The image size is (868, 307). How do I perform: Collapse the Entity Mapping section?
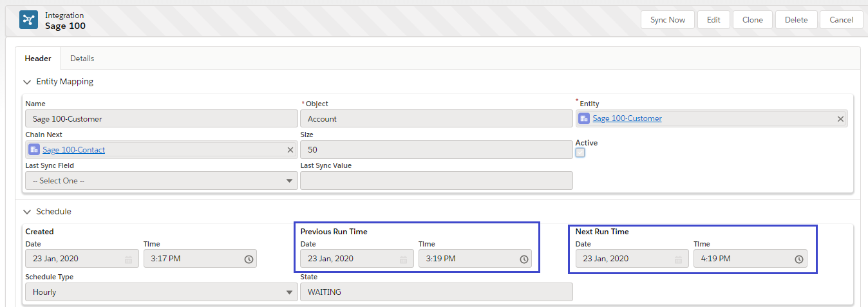27,82
